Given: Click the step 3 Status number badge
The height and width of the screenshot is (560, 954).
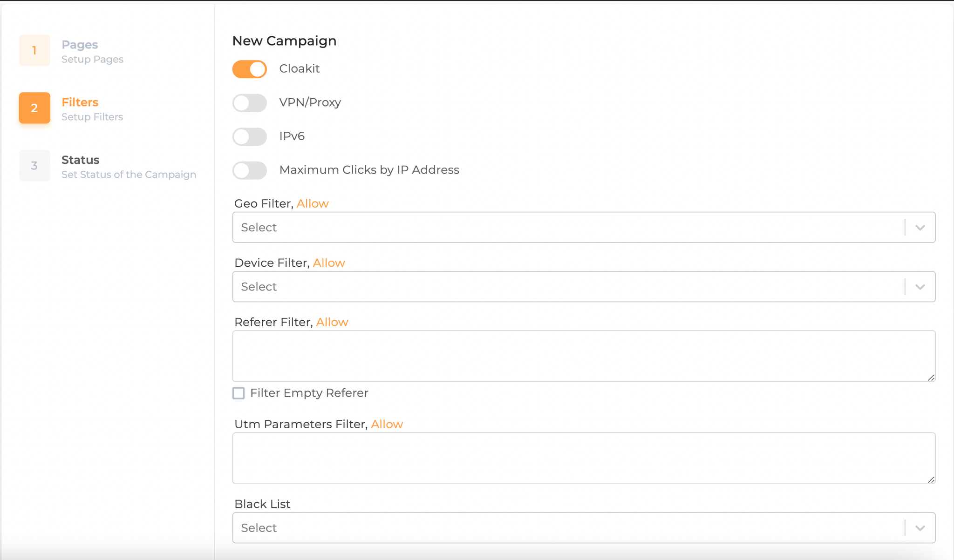Looking at the screenshot, I should (34, 166).
